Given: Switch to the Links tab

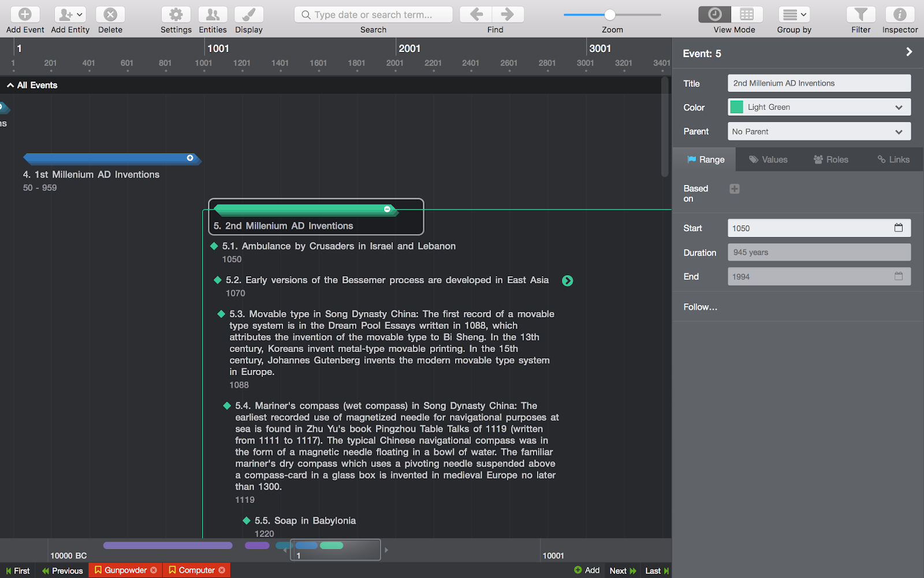Looking at the screenshot, I should pos(893,160).
